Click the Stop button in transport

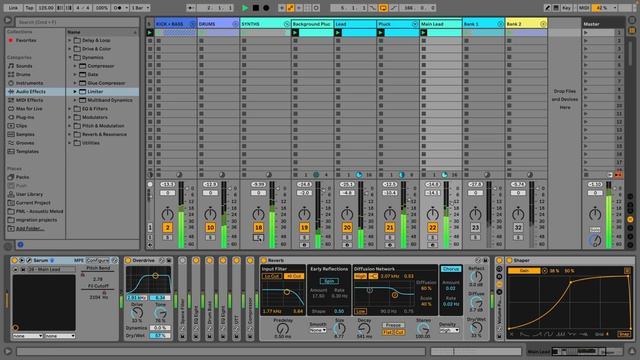coord(256,8)
